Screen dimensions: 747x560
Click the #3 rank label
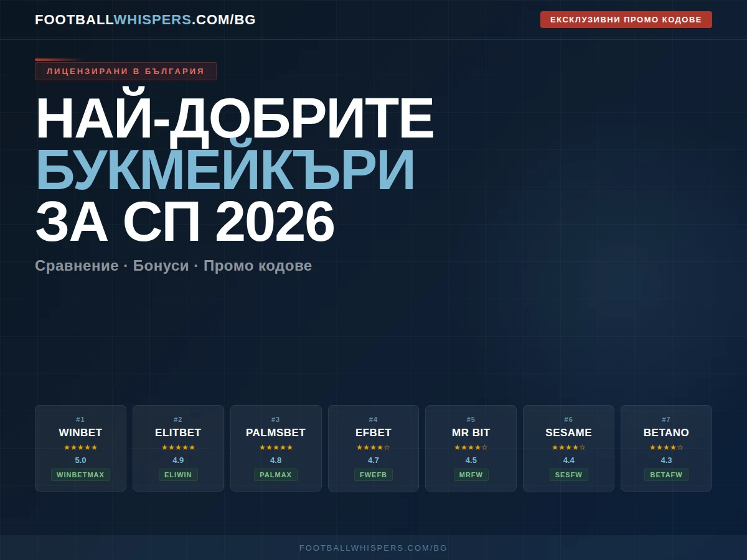(x=276, y=419)
